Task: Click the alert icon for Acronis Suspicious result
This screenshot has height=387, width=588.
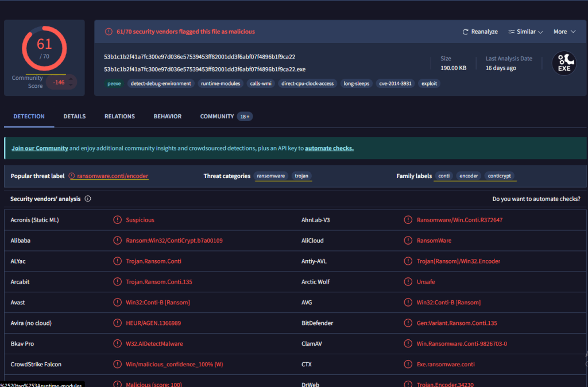Action: [x=117, y=220]
